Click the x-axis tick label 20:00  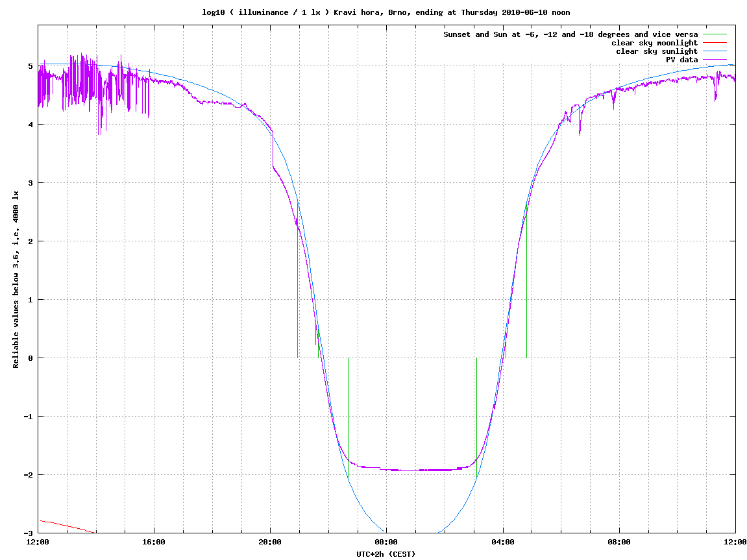[270, 542]
